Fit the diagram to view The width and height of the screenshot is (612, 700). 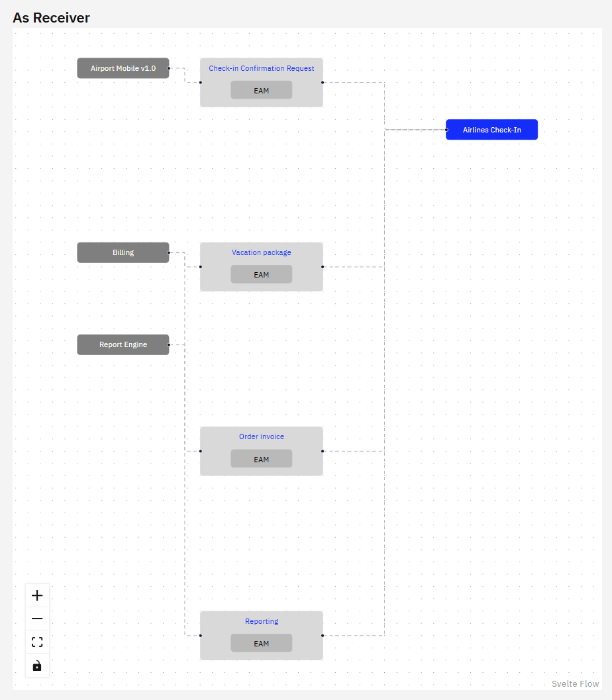[37, 642]
